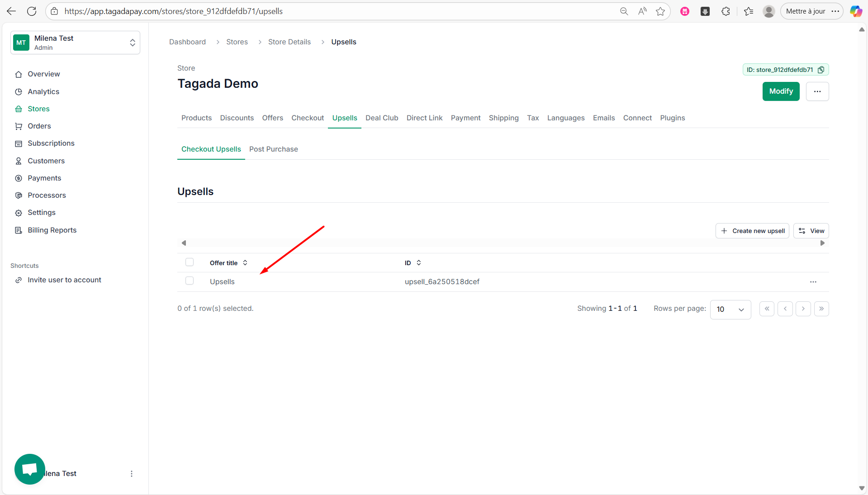Go to the first page of results
This screenshot has width=868, height=495.
(767, 309)
